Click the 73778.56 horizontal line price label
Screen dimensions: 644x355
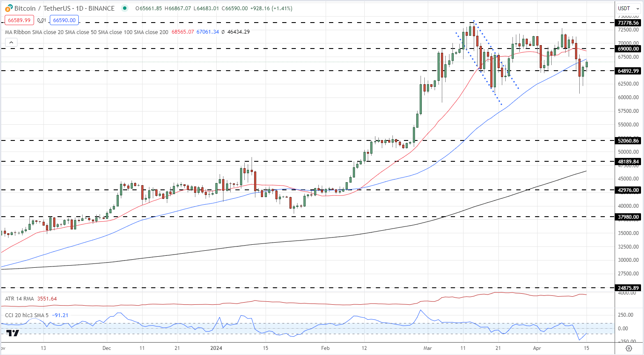[628, 23]
